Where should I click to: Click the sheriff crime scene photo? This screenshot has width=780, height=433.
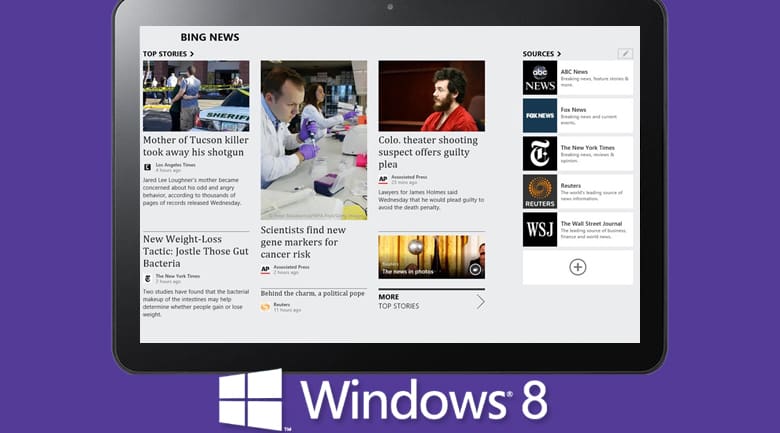196,96
